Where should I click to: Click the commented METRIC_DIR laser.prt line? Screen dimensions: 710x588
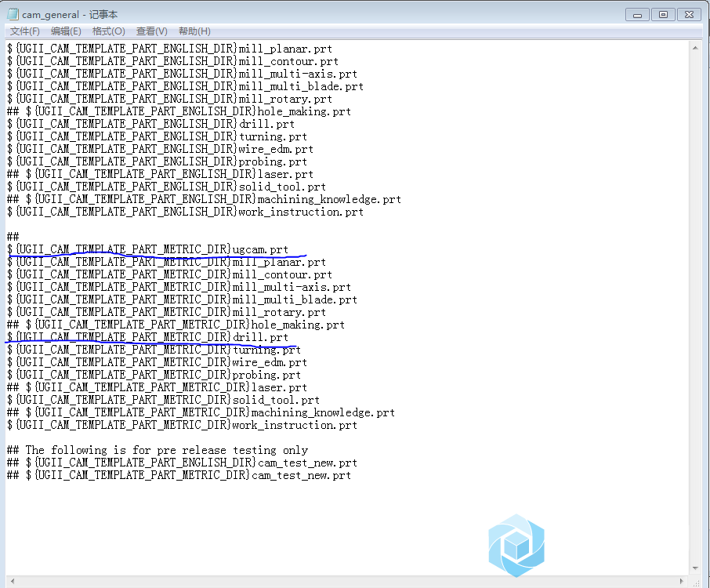coord(158,388)
